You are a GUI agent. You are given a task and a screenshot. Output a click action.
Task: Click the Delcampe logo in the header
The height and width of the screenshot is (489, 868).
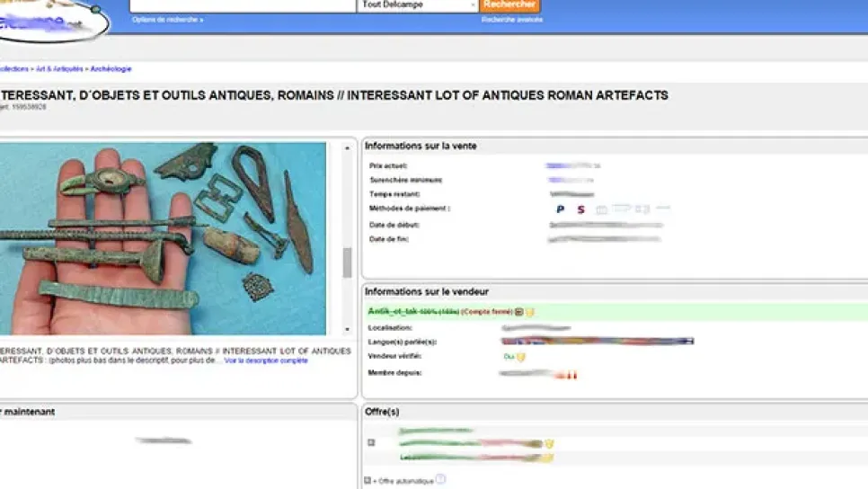(x=54, y=18)
